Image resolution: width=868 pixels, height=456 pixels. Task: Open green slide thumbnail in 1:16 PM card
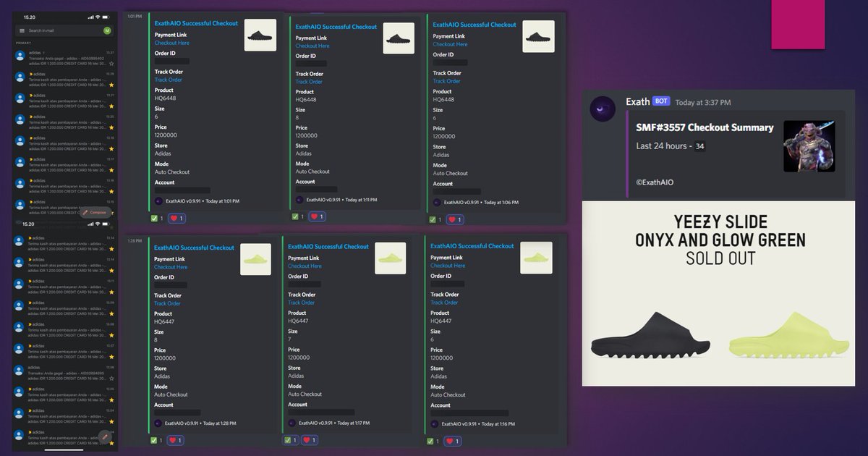[536, 258]
